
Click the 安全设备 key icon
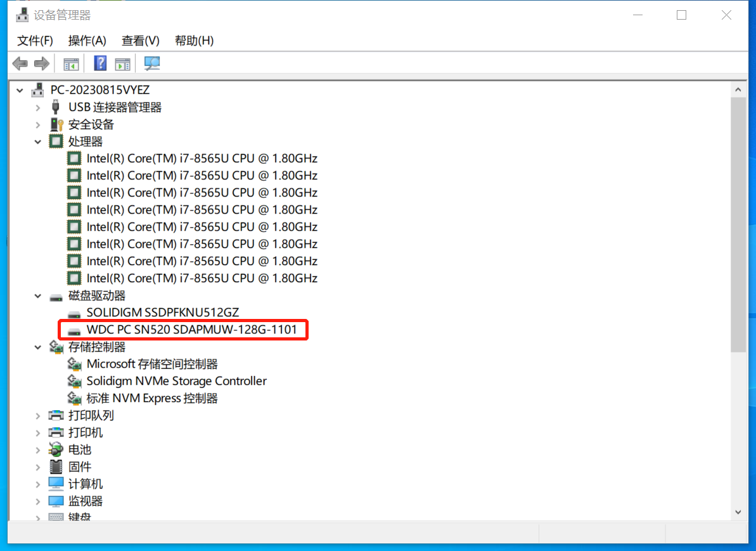(56, 124)
